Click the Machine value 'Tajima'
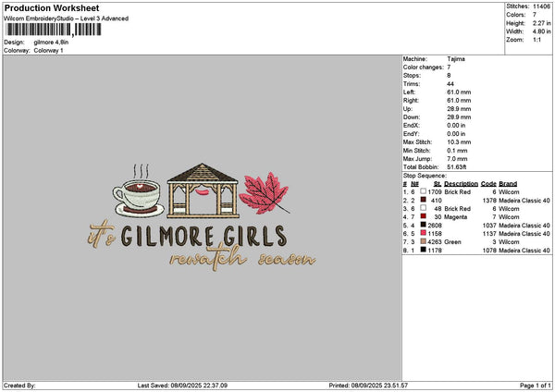The width and height of the screenshot is (555, 392). tap(456, 59)
